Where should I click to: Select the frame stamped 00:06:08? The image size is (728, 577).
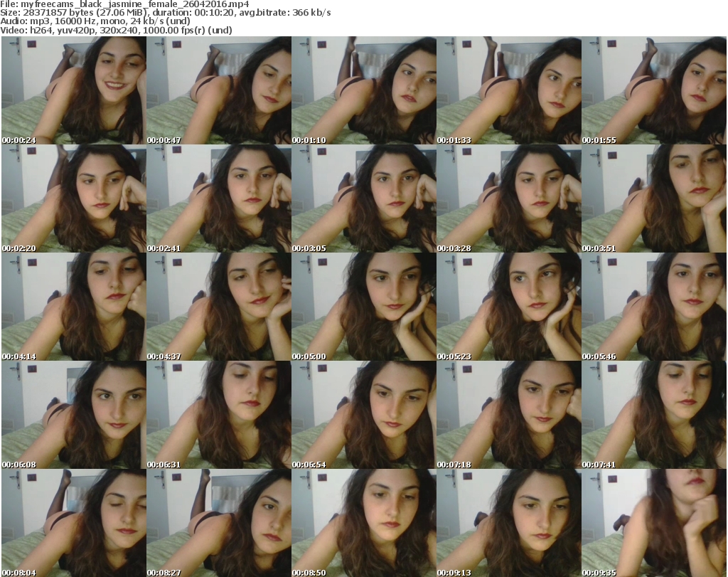74,415
